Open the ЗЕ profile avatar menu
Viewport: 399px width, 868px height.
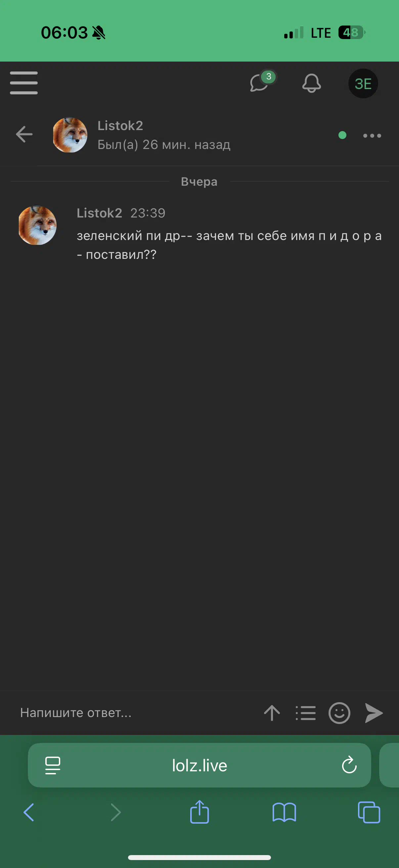[363, 83]
